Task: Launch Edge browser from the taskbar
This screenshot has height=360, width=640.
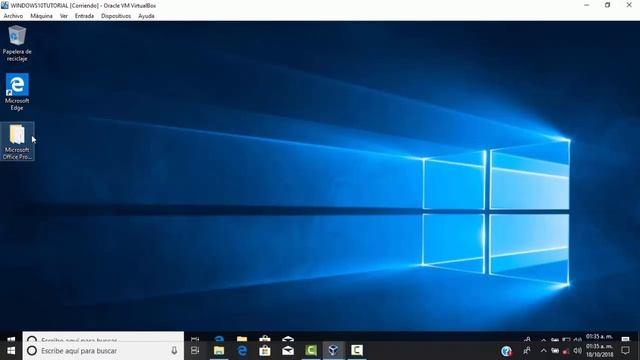Action: [x=242, y=351]
